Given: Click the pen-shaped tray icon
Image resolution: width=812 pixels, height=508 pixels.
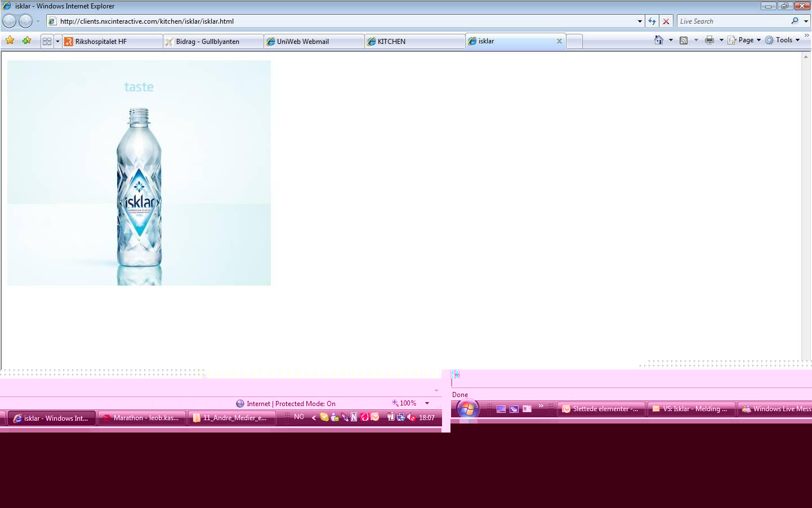Looking at the screenshot, I should point(345,417).
